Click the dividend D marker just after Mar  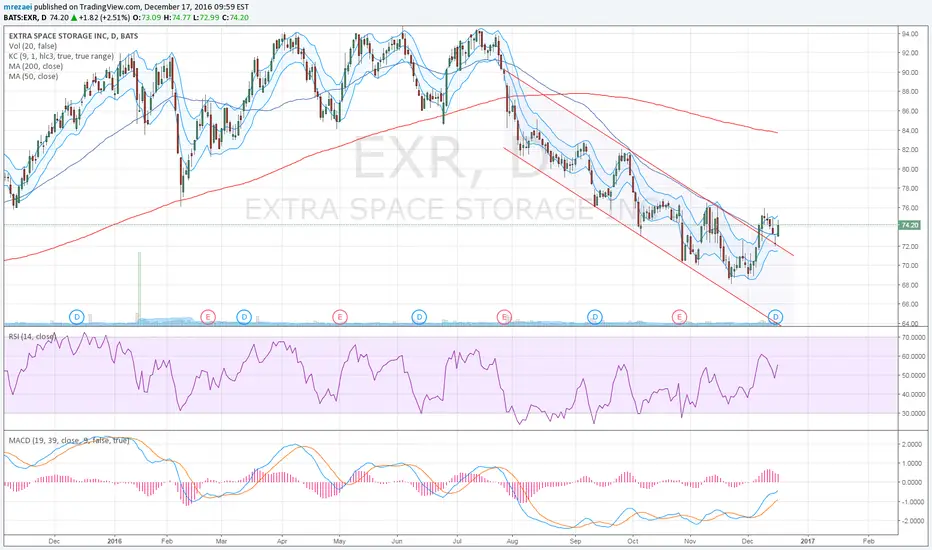coord(244,317)
